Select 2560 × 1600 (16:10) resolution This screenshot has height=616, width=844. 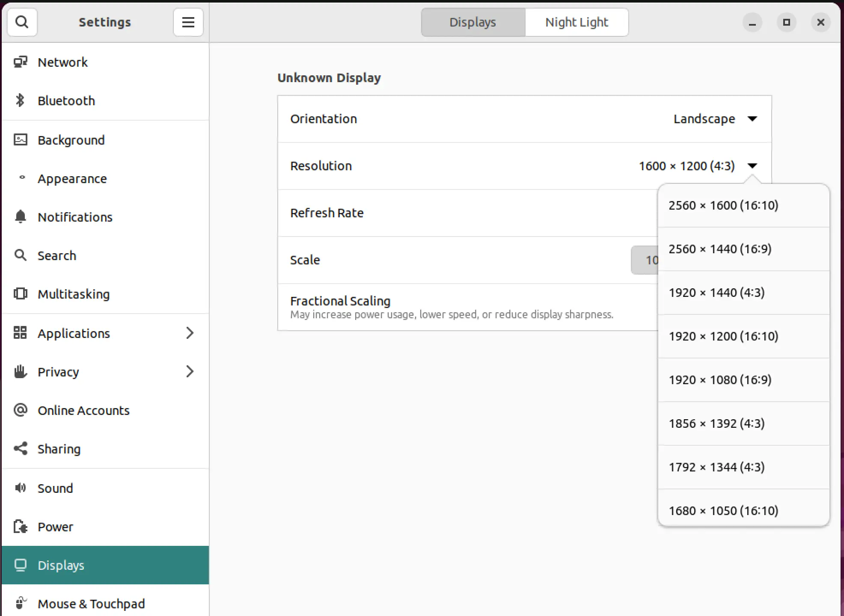[743, 205]
